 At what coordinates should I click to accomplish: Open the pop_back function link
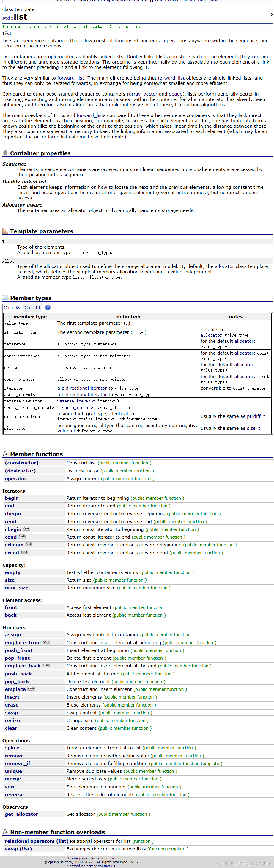tap(17, 681)
